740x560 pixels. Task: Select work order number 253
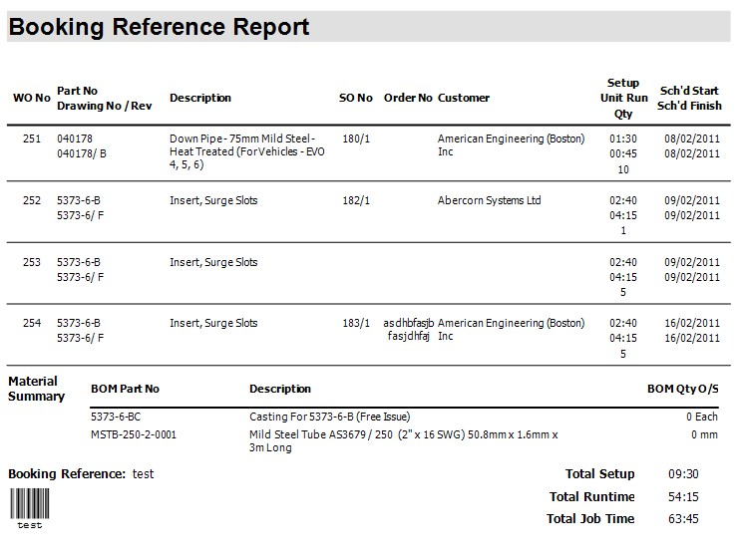32,263
